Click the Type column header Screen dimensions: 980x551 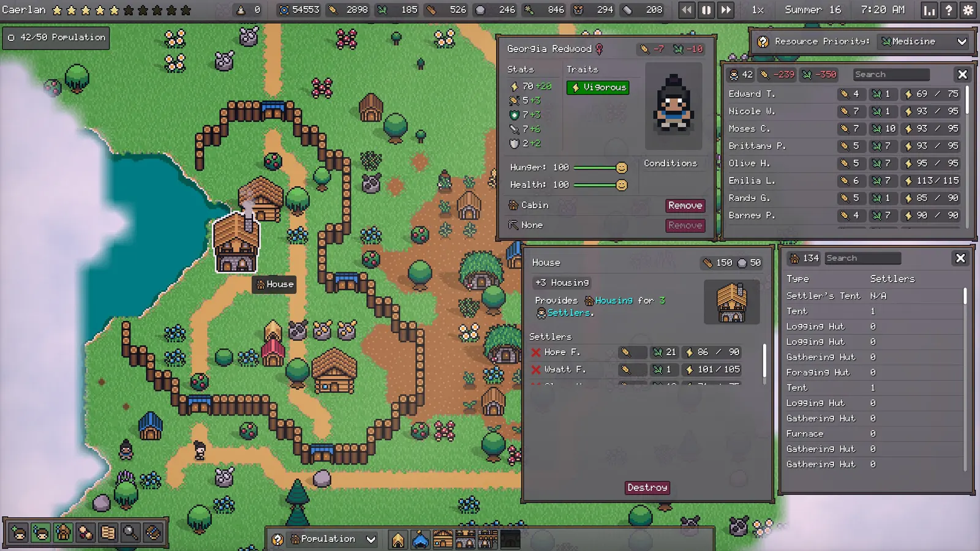(797, 279)
